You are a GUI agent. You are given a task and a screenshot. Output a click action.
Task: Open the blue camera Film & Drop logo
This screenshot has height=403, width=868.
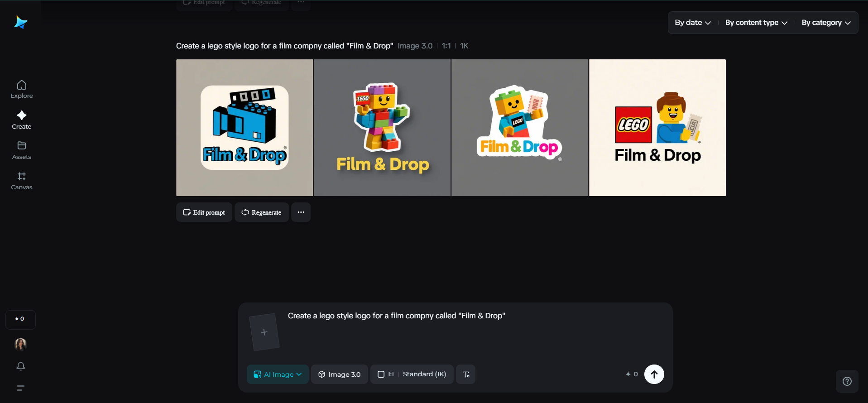[x=245, y=128]
